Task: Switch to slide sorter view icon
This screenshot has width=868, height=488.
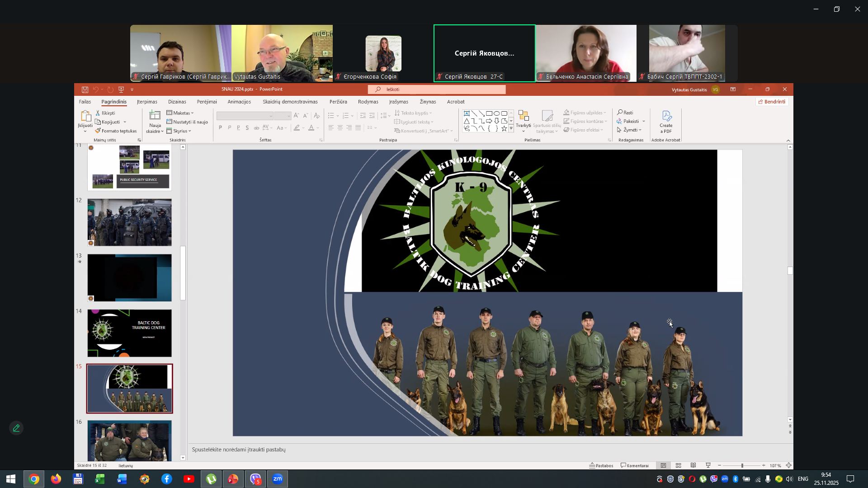Action: pos(678,466)
